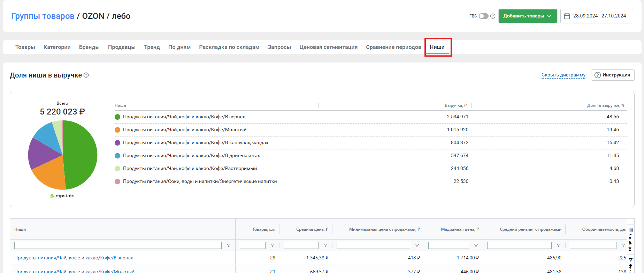Sort by Минимальная цена с продажами, ₽ column
Image resolution: width=644 pixels, height=273 pixels.
point(384,229)
